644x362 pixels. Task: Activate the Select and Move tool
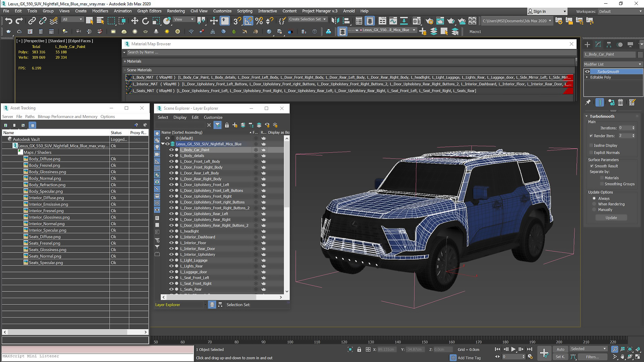(135, 21)
